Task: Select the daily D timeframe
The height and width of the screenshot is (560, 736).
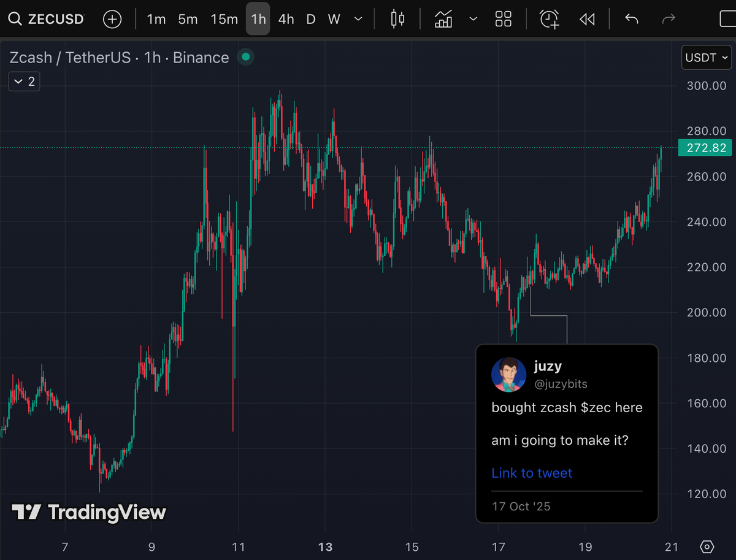Action: coord(311,19)
